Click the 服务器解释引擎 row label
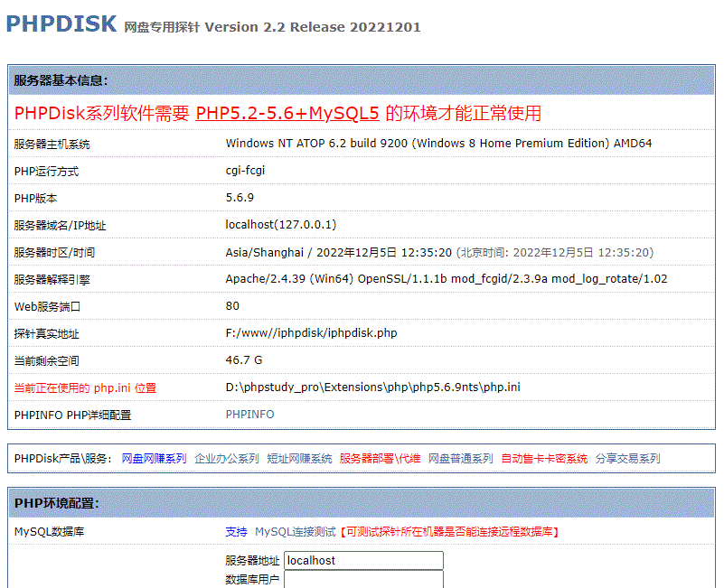This screenshot has width=724, height=588. (x=52, y=280)
